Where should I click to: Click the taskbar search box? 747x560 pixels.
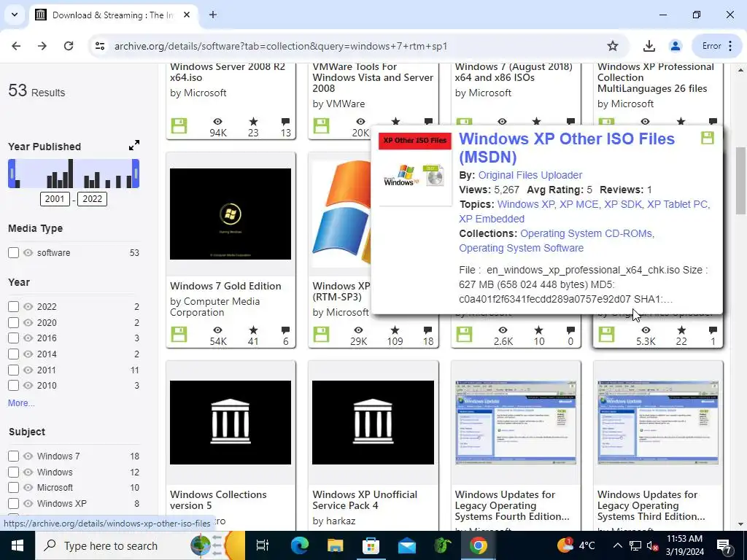tap(141, 545)
